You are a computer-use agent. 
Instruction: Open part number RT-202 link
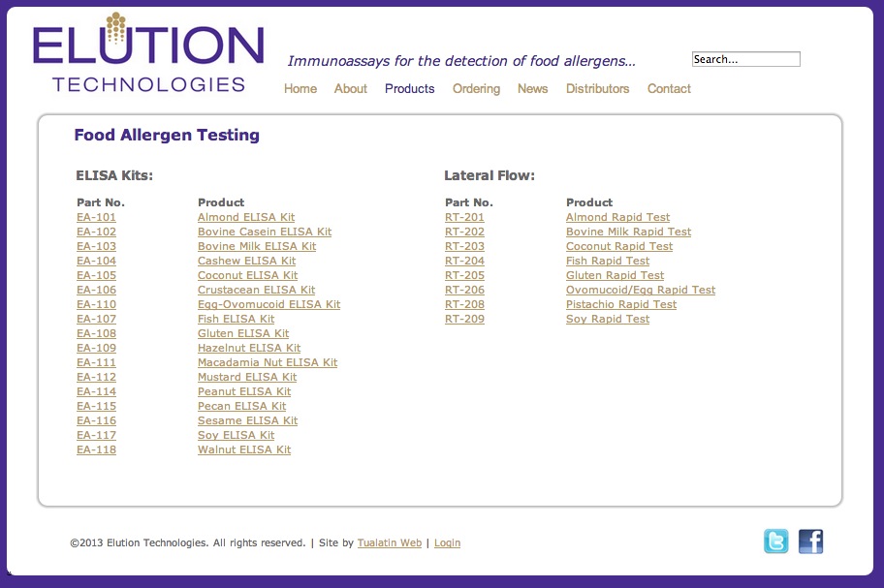tap(464, 232)
